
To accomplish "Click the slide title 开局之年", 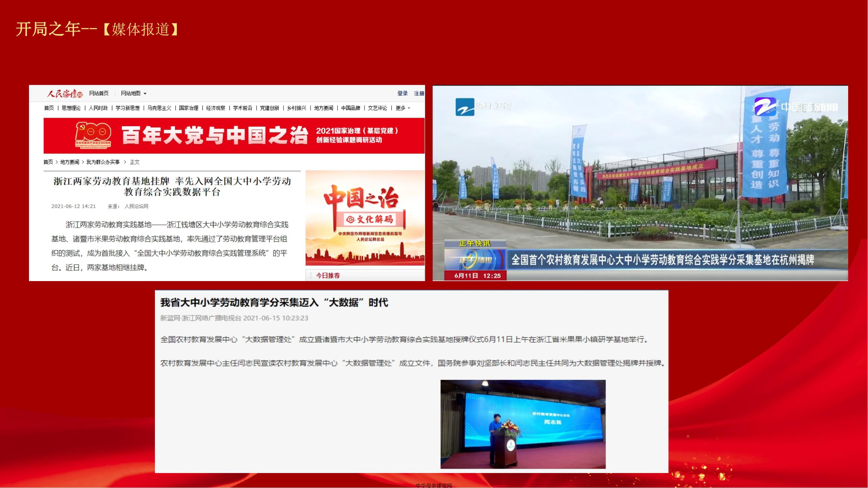I will pyautogui.click(x=48, y=29).
